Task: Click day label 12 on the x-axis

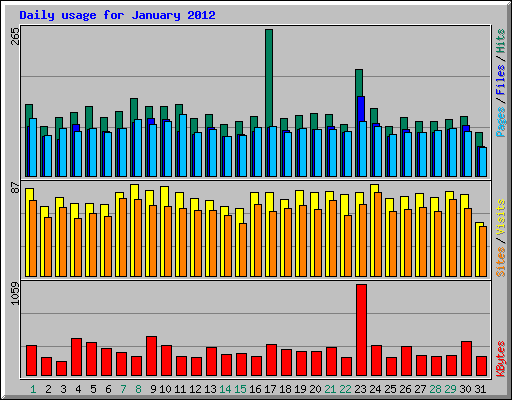Action: pyautogui.click(x=195, y=389)
